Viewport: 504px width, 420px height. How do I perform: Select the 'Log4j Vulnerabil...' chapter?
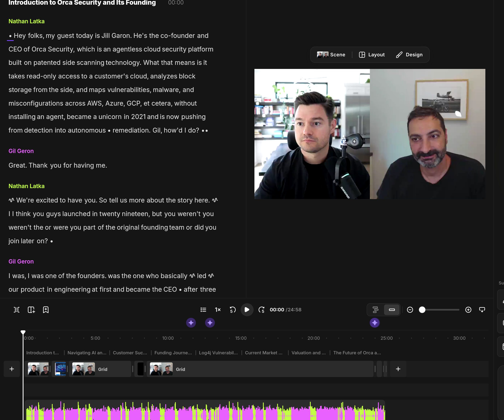pyautogui.click(x=218, y=353)
